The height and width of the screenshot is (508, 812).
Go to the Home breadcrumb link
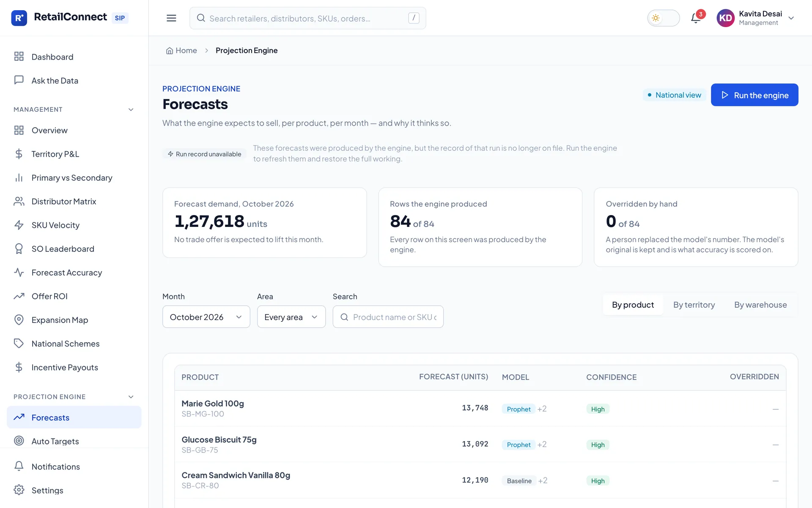click(x=181, y=50)
